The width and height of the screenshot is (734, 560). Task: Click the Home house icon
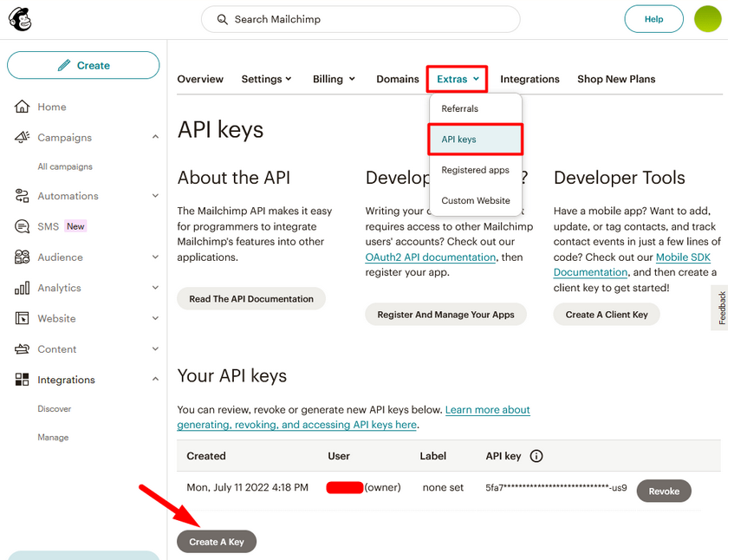point(22,107)
